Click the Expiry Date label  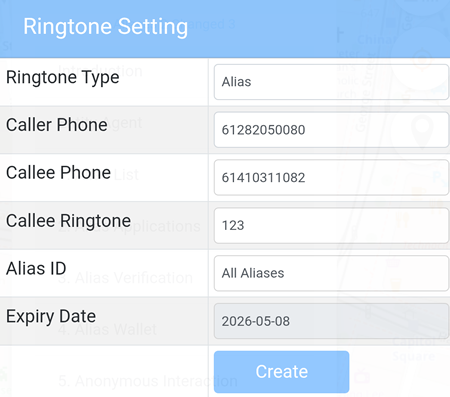click(51, 316)
